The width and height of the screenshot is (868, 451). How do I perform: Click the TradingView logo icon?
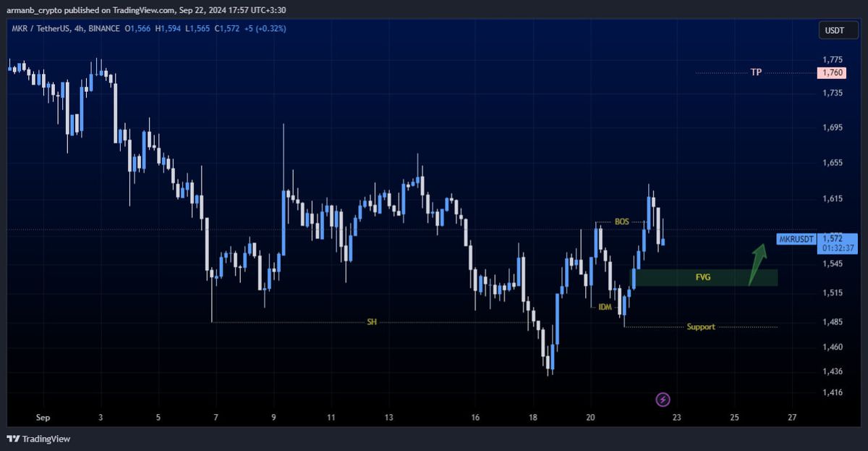point(13,439)
